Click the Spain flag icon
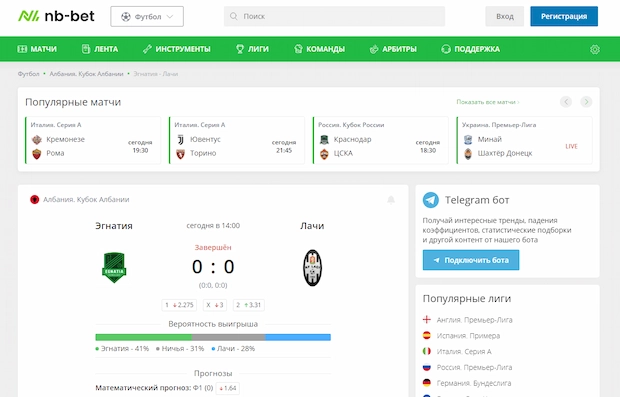 427,335
